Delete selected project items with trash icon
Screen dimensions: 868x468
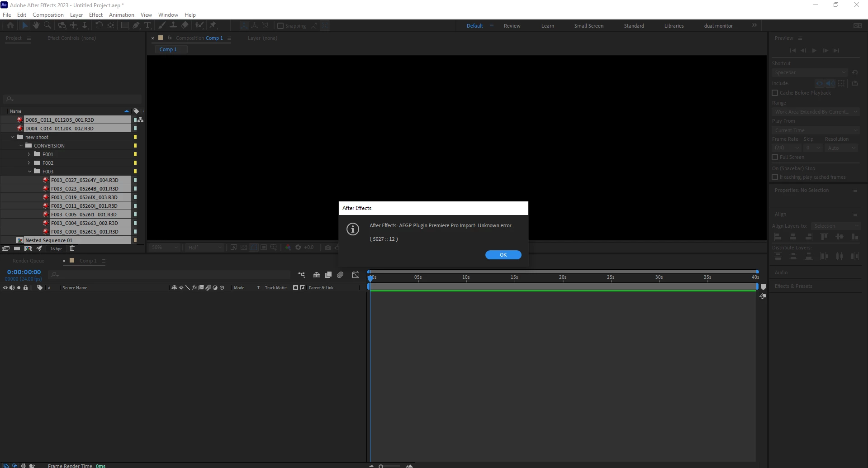point(72,248)
